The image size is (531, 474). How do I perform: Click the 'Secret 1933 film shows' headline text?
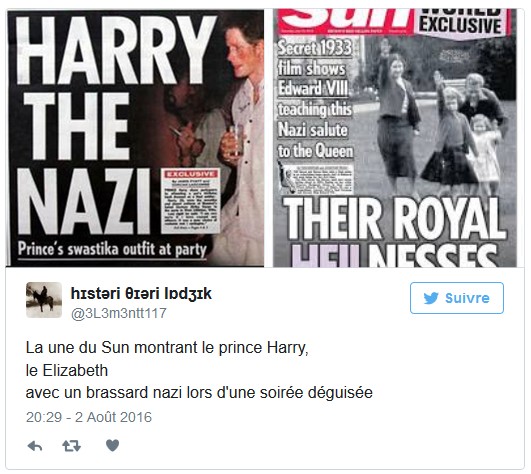coord(314,58)
